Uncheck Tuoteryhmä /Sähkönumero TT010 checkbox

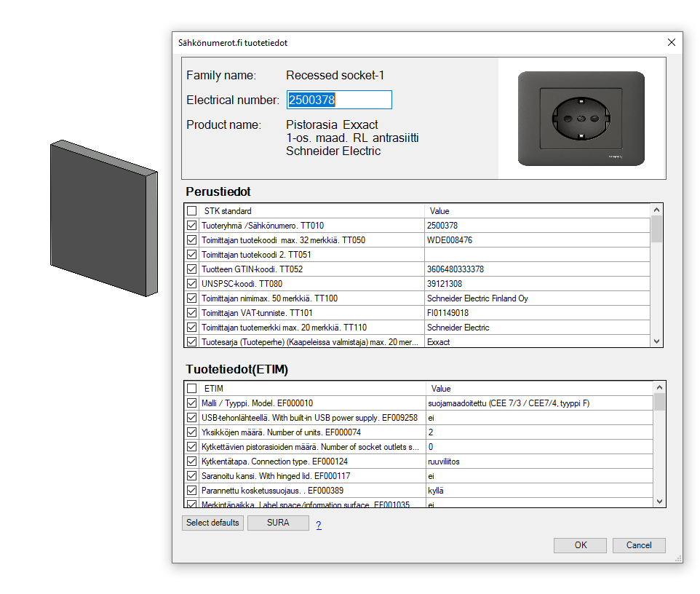[x=192, y=226]
